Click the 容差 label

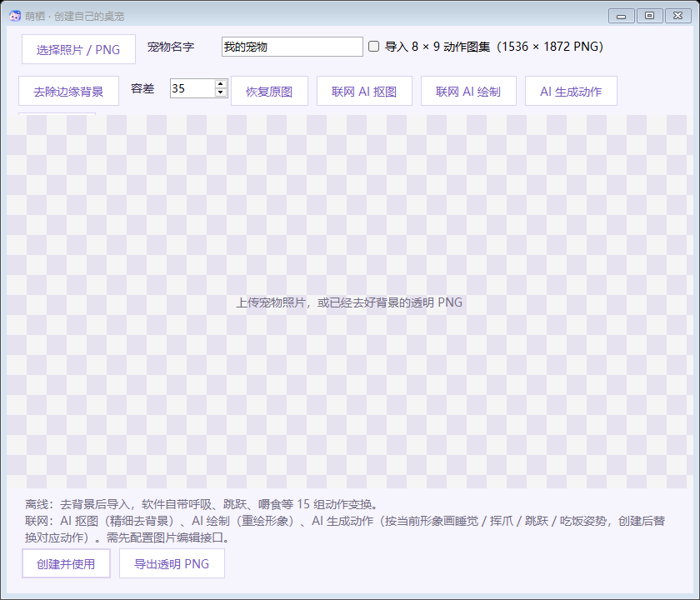(142, 88)
